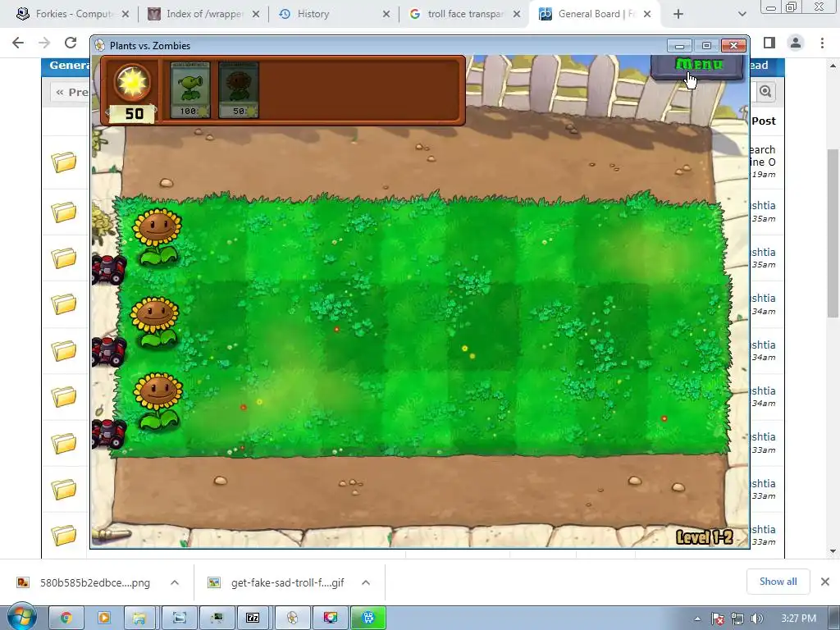Screen dimensions: 840x630
Task: Open the media player taskbar icon
Action: (103, 619)
